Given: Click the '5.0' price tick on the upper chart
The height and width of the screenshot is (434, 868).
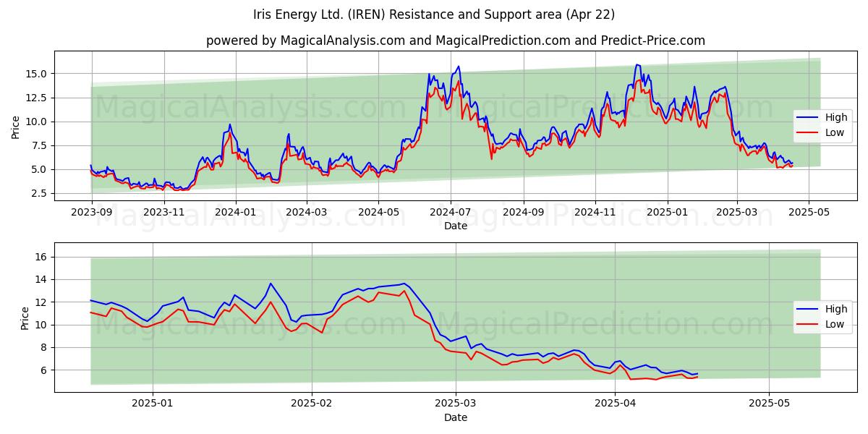Looking at the screenshot, I should click(39, 169).
